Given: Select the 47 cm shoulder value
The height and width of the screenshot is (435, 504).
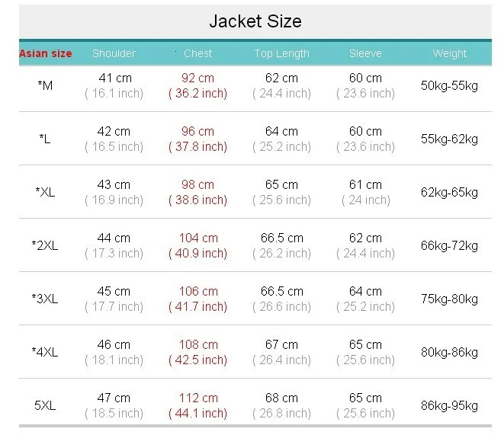Looking at the screenshot, I should 114,398.
